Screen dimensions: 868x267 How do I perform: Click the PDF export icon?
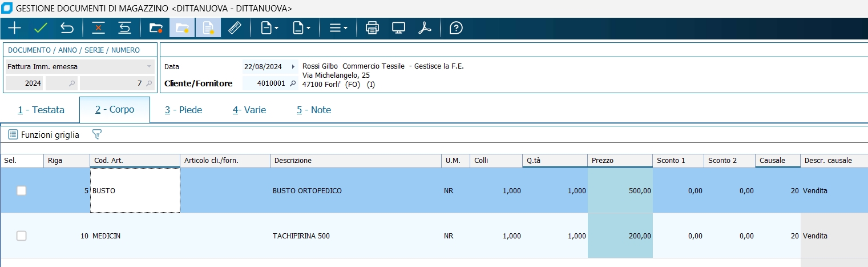425,28
